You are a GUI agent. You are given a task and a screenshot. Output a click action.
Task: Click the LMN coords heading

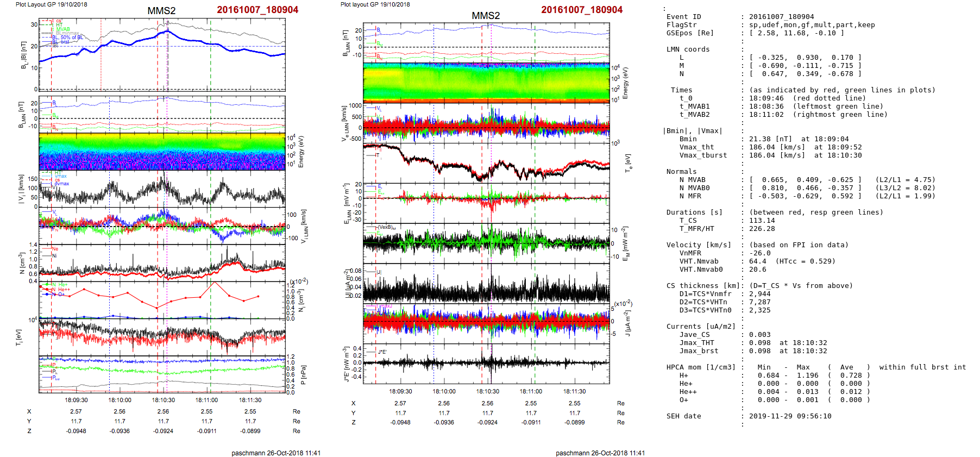click(688, 49)
